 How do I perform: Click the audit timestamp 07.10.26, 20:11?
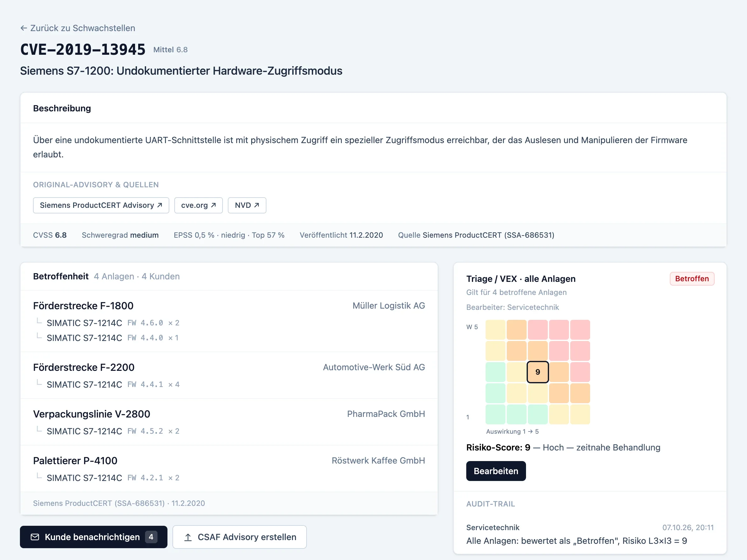[x=688, y=527]
